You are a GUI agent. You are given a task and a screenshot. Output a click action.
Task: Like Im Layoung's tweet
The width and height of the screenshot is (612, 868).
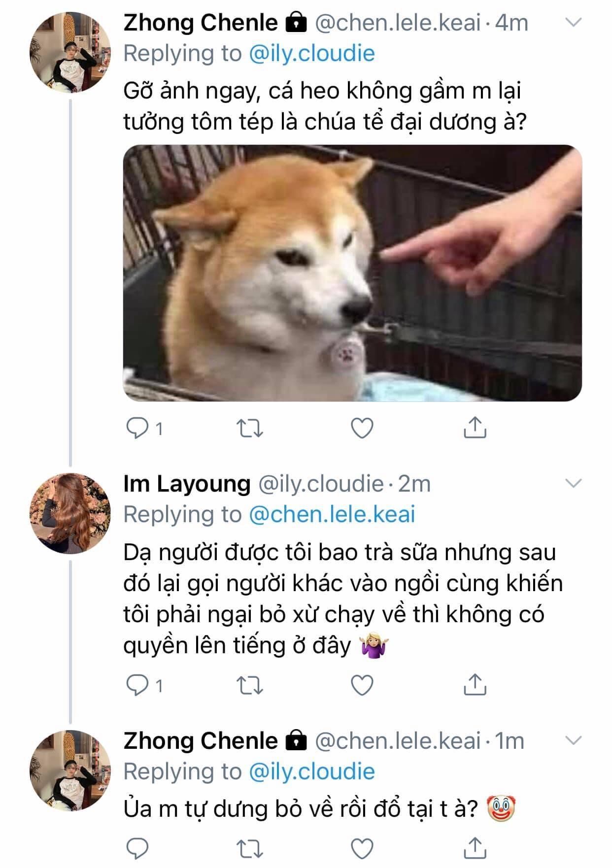(362, 685)
